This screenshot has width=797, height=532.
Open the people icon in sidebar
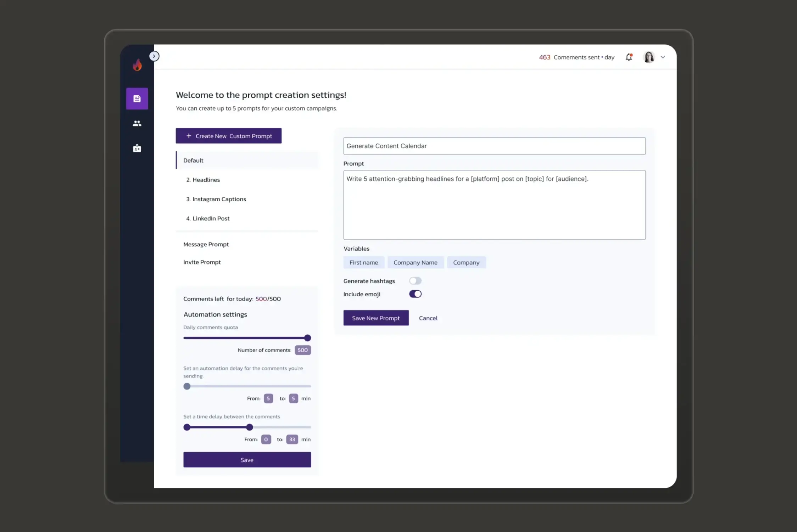pyautogui.click(x=137, y=123)
